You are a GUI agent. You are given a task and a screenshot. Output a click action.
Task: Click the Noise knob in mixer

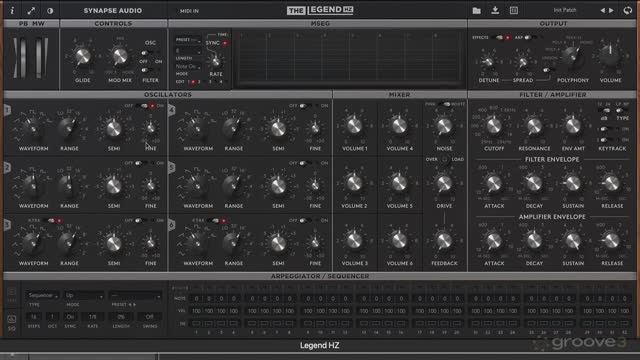(444, 126)
